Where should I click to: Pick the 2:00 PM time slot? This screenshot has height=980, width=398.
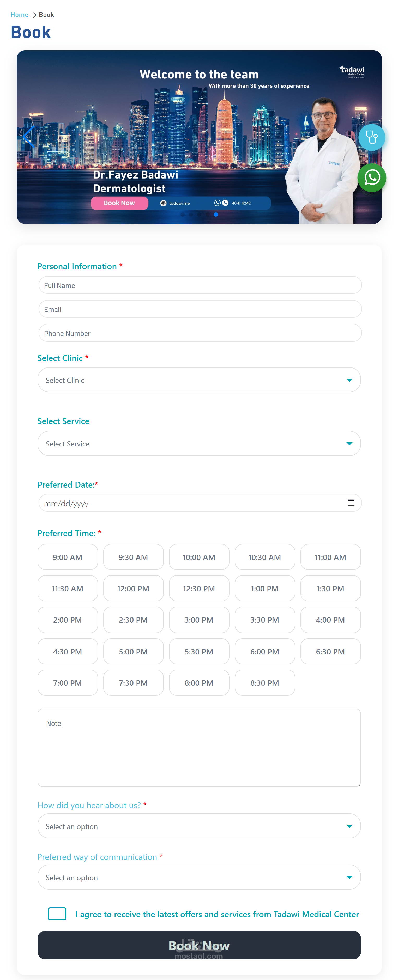click(67, 620)
